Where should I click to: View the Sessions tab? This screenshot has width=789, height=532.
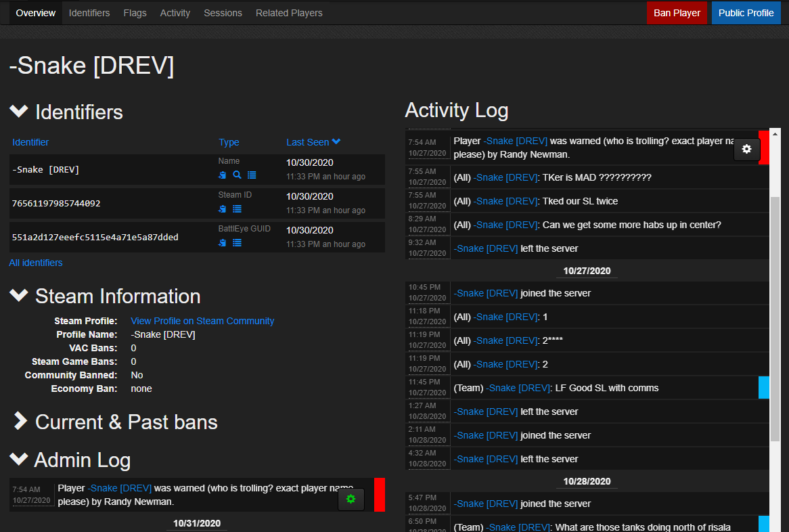[223, 13]
